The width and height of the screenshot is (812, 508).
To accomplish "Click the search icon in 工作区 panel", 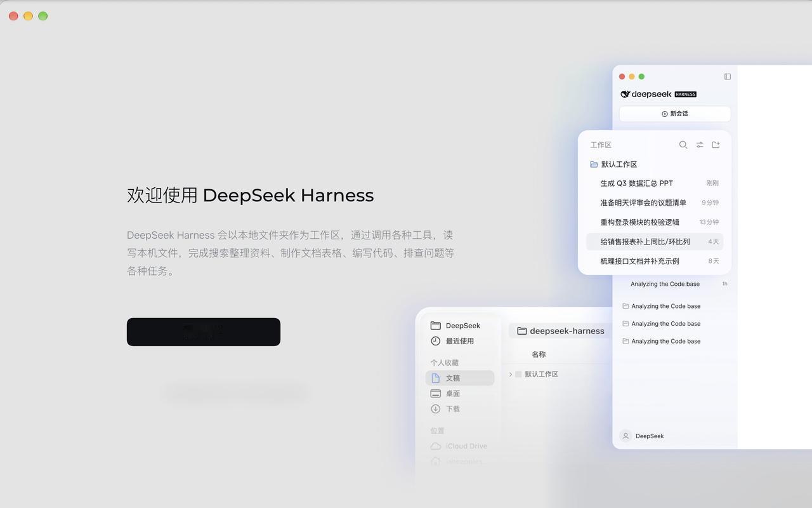I will point(683,145).
